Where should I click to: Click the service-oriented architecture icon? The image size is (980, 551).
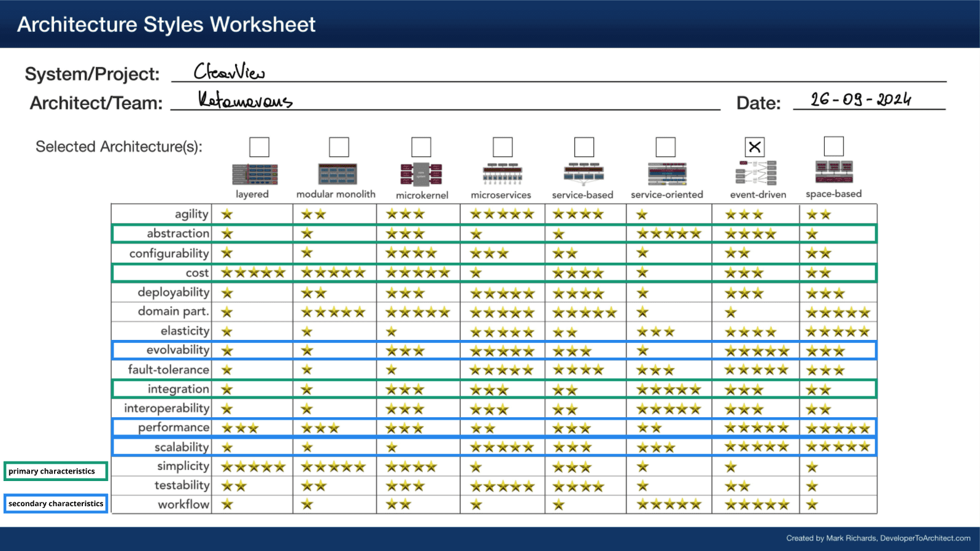coord(667,174)
